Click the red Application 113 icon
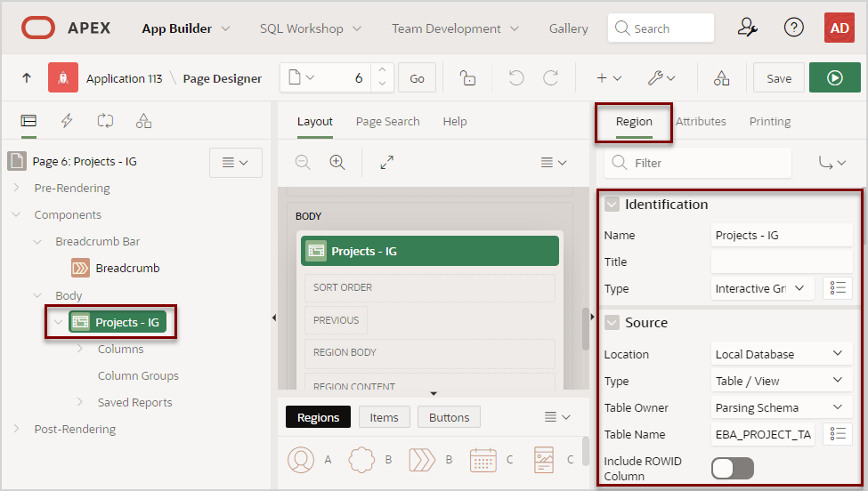This screenshot has height=491, width=868. click(x=63, y=78)
